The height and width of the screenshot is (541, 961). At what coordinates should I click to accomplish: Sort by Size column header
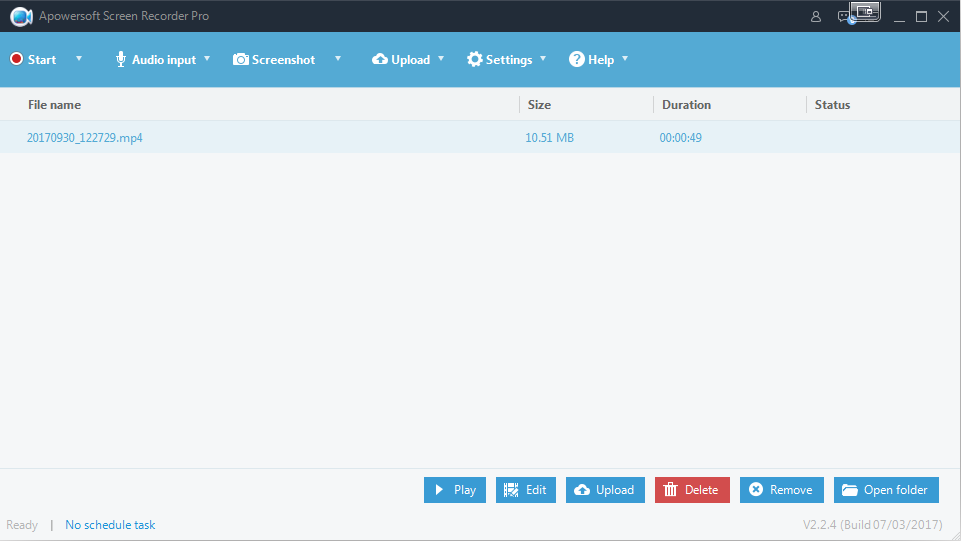click(x=539, y=105)
